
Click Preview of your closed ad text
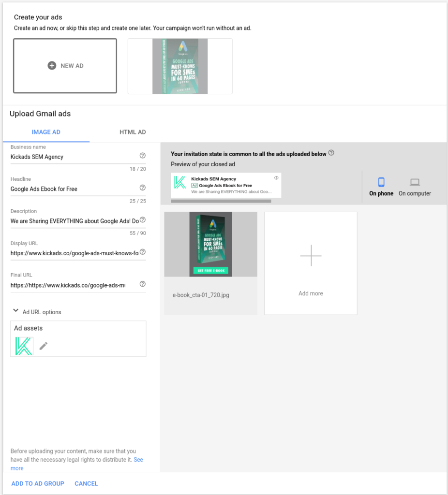click(203, 164)
